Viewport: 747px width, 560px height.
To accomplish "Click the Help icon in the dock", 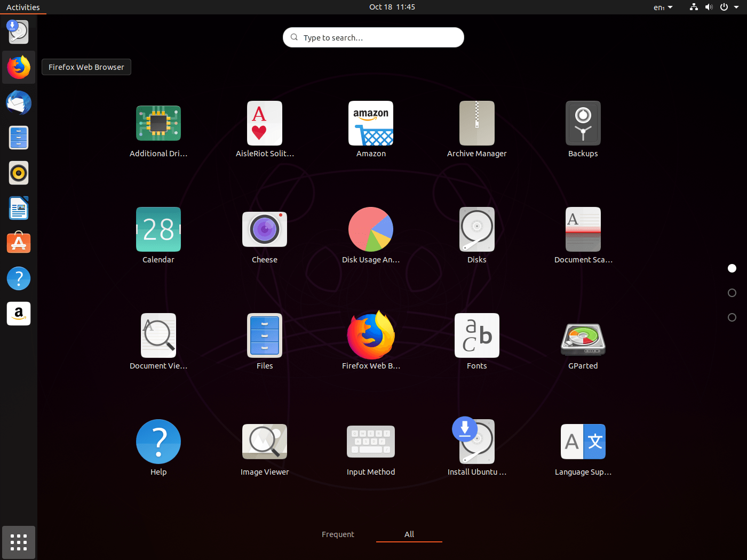I will pyautogui.click(x=19, y=278).
